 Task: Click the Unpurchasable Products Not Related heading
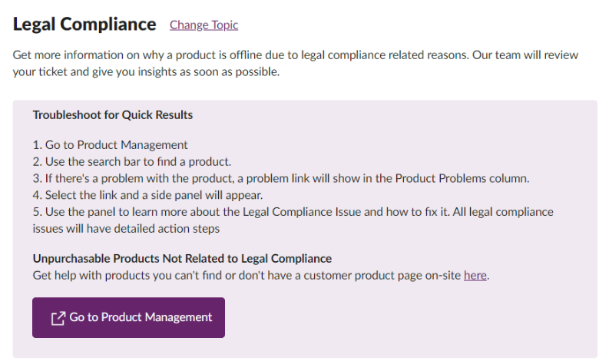181,259
